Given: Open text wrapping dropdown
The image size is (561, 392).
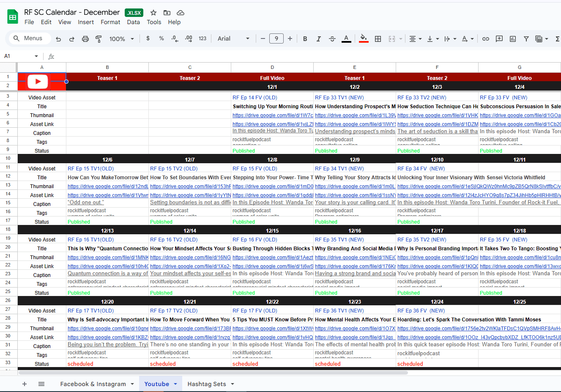Looking at the screenshot, I should [450, 38].
